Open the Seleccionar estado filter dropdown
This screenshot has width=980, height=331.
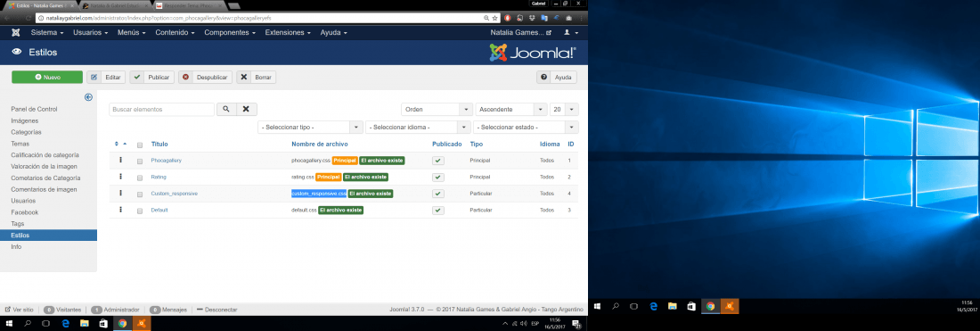tap(526, 127)
